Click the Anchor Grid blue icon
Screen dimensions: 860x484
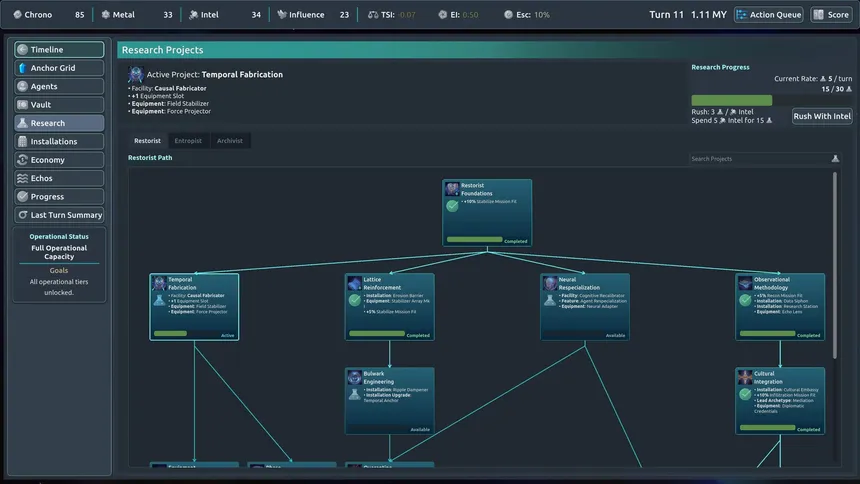pos(22,68)
